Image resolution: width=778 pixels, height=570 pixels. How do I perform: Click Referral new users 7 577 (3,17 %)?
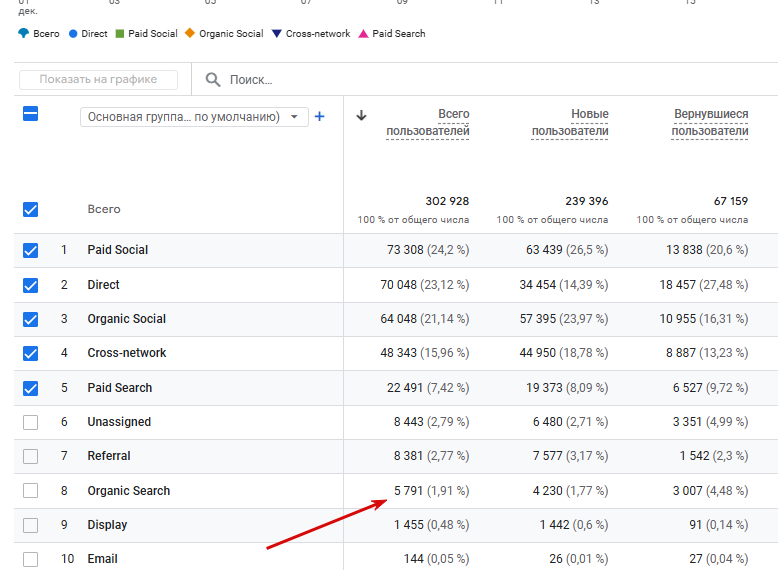click(571, 455)
